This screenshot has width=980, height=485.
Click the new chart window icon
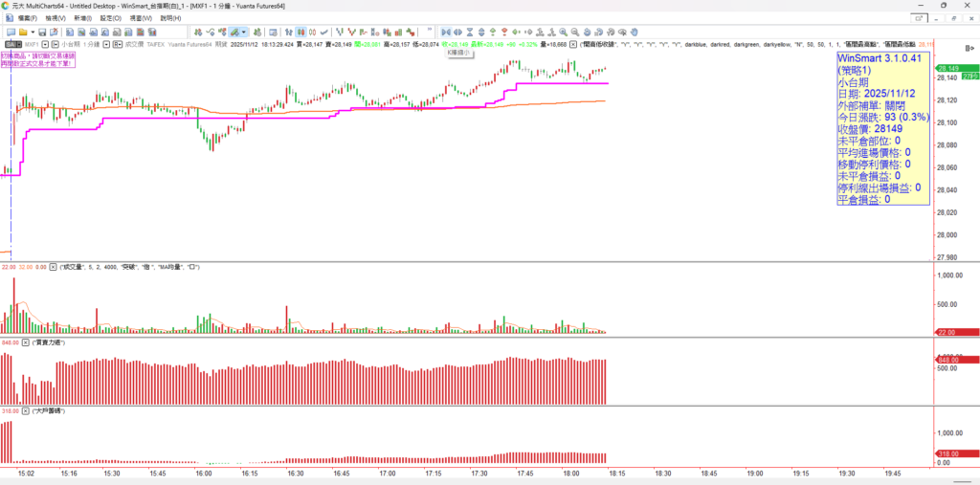[11, 32]
